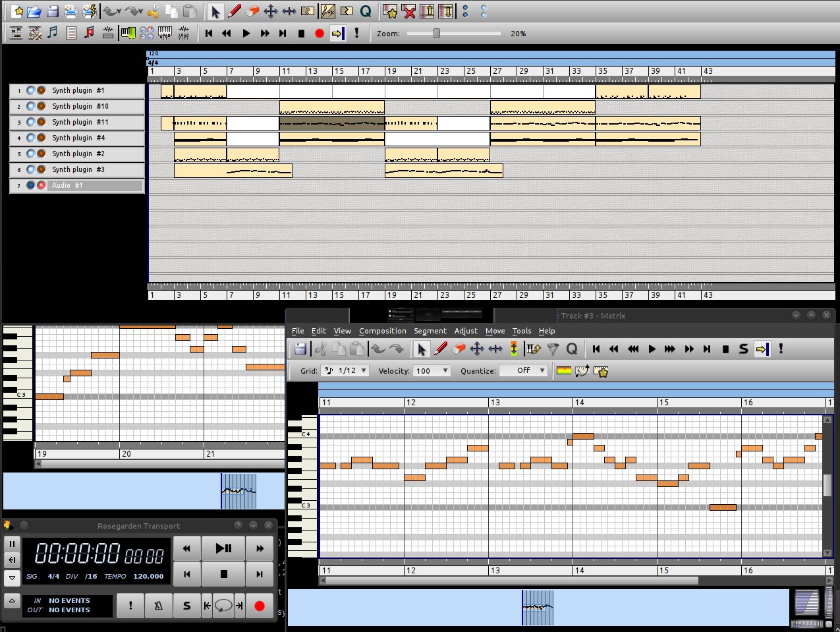Toggle loop button in Rosegarden Transport

(223, 606)
